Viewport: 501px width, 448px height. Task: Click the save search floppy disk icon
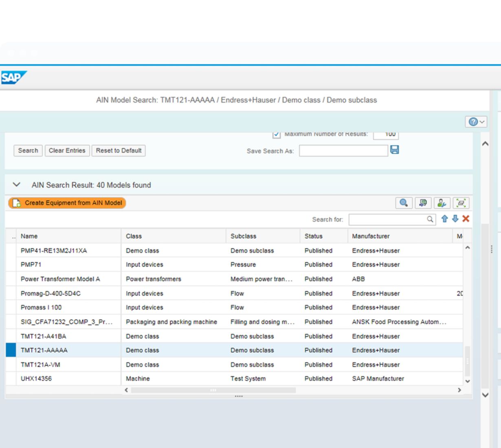tap(394, 150)
